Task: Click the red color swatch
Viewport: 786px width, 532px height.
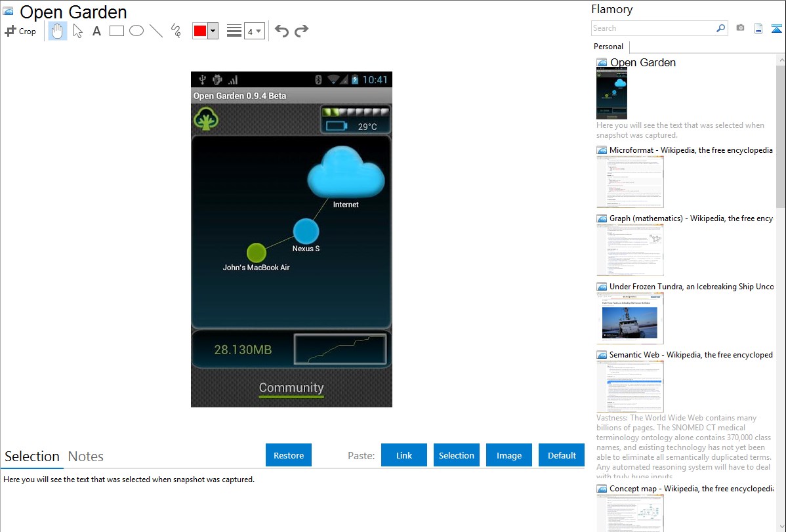Action: [x=200, y=31]
